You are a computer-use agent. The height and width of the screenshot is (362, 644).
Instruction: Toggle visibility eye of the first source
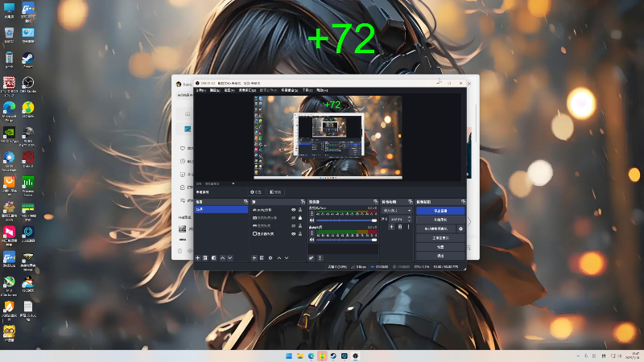tap(293, 210)
